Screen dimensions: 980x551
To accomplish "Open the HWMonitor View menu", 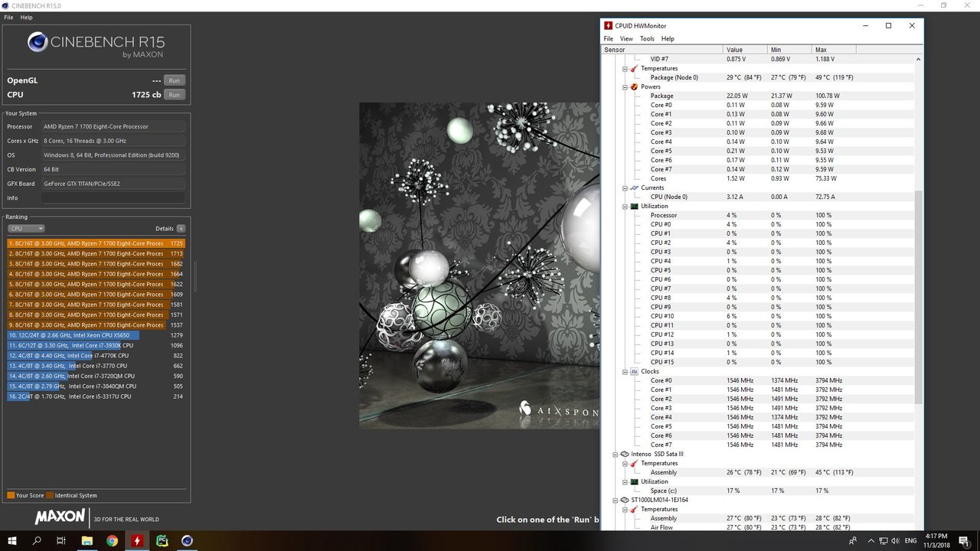I will (626, 38).
